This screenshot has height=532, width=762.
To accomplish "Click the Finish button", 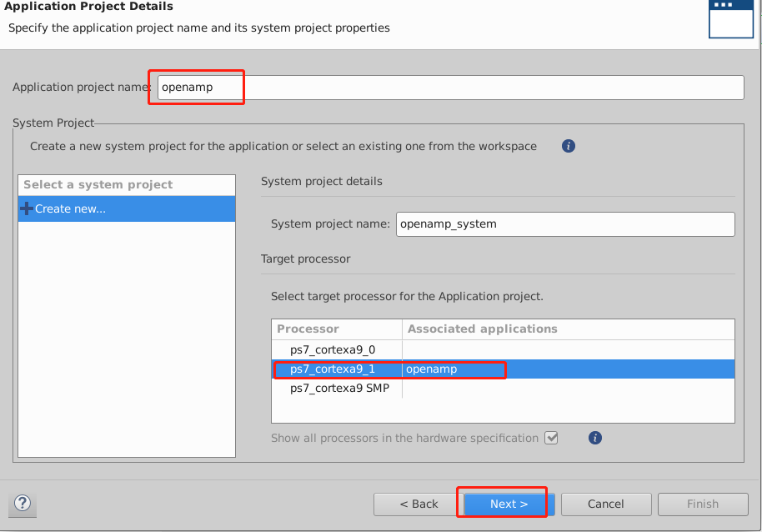I will pyautogui.click(x=702, y=504).
